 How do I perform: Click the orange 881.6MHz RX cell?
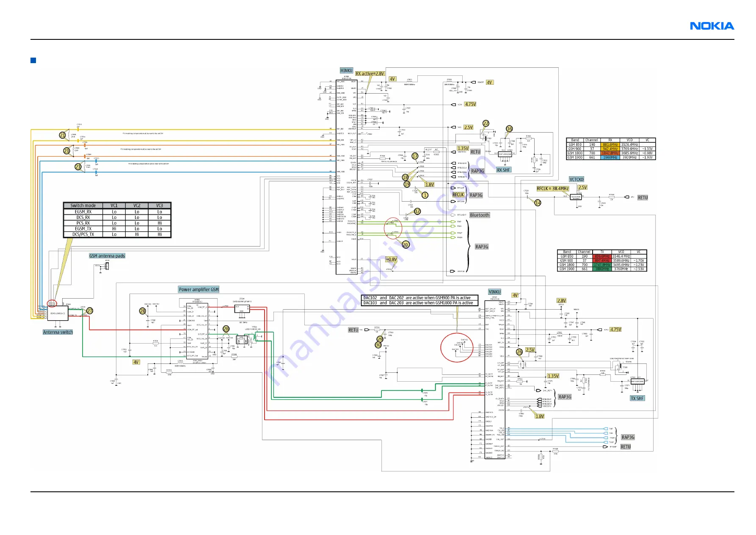point(610,144)
